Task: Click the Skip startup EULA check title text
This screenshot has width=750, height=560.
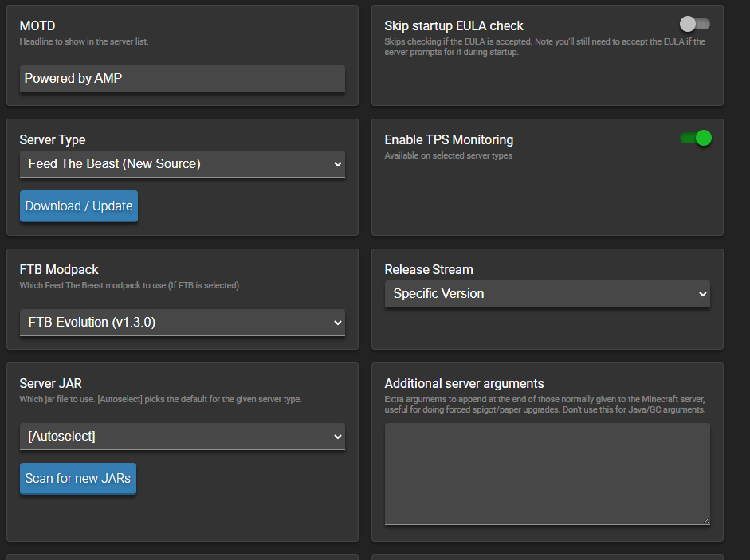Action: [454, 26]
